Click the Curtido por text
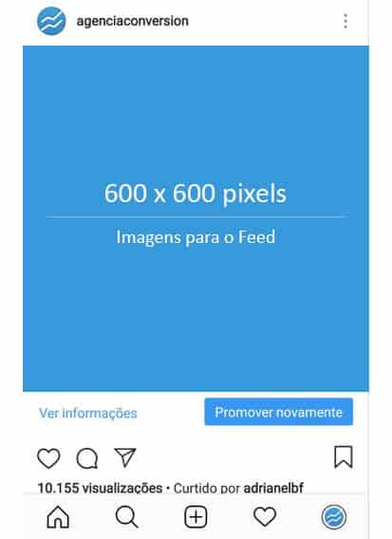Screen dimensions: 392x539 pos(207,488)
